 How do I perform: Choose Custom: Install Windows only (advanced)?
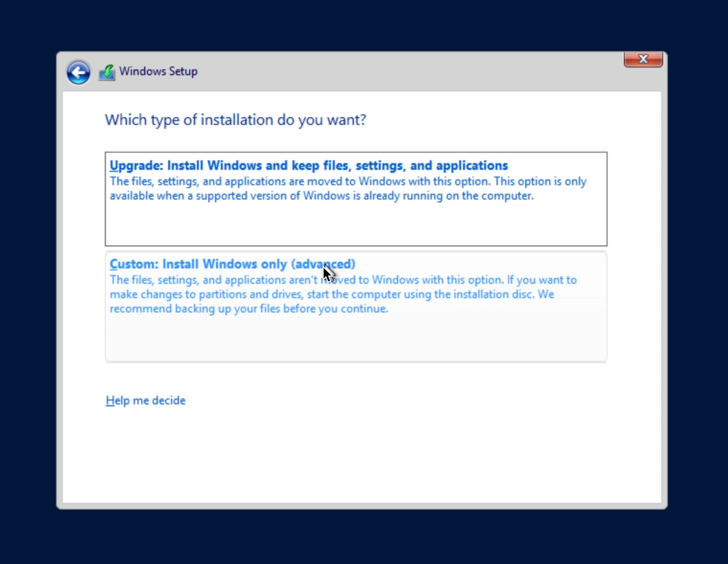click(232, 264)
